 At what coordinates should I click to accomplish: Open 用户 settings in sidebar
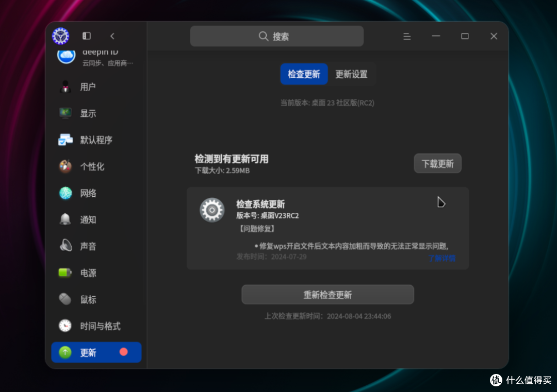pos(96,87)
